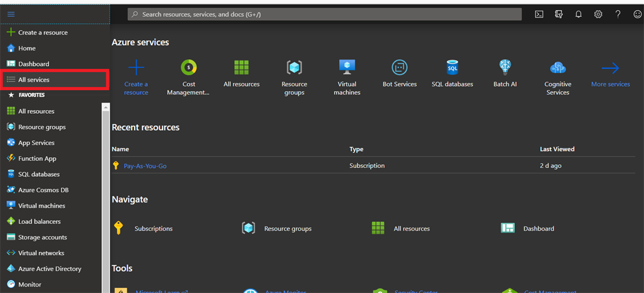644x293 pixels.
Task: Open the Batch AI tile
Action: (x=505, y=74)
